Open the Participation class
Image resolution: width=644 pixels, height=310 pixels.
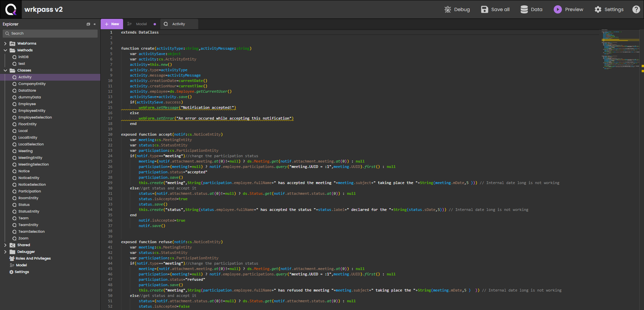(x=30, y=191)
